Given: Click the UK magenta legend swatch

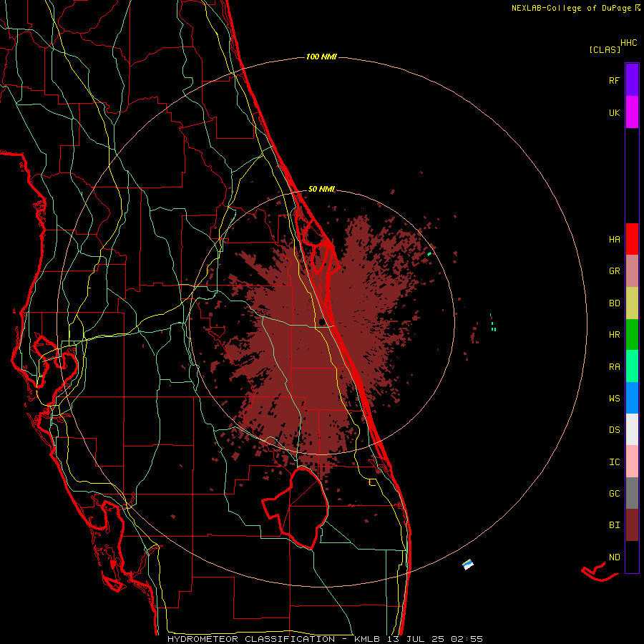Looking at the screenshot, I should tap(632, 112).
